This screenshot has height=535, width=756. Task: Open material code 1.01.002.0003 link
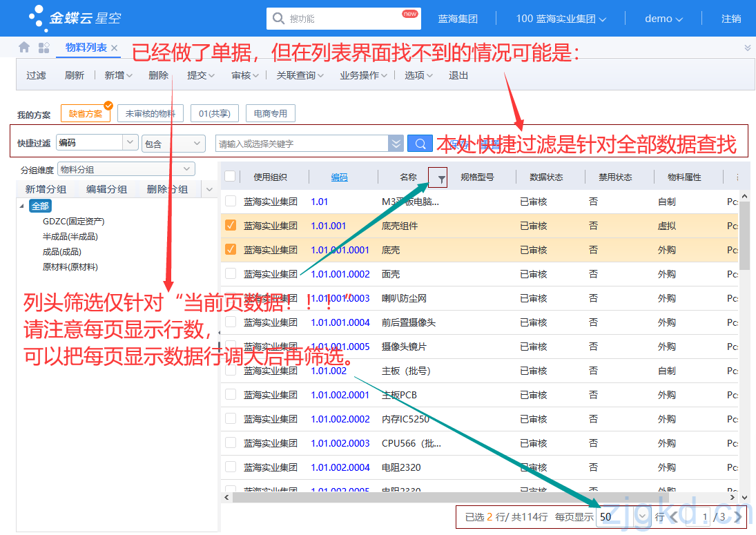(x=340, y=443)
